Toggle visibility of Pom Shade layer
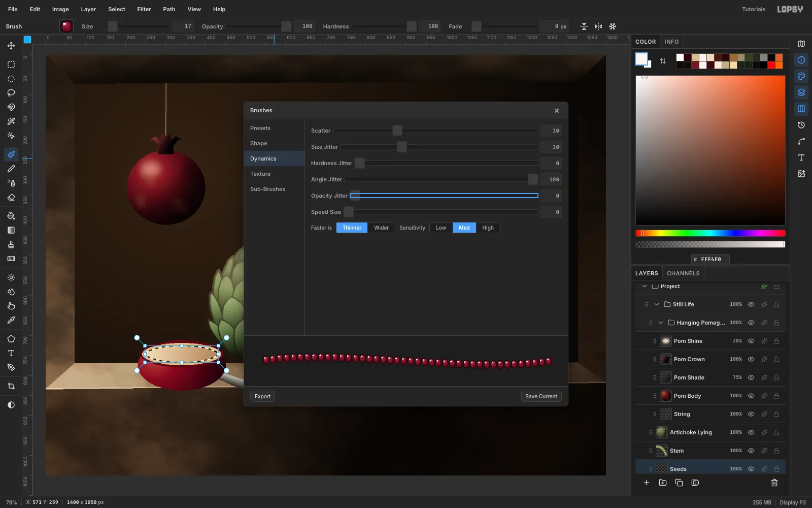The width and height of the screenshot is (812, 508). click(751, 377)
